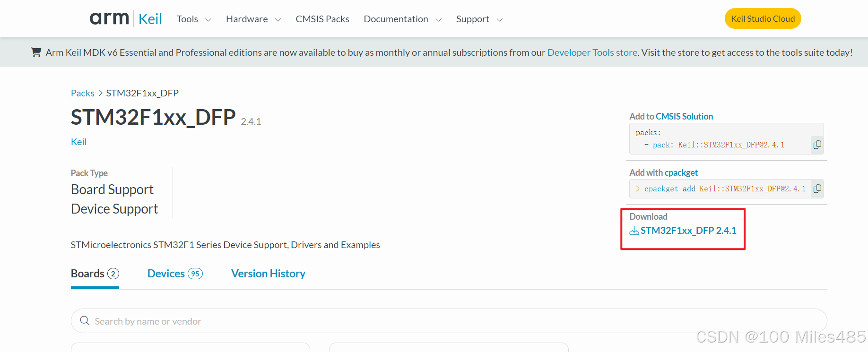Screen dimensions: 868x352
Task: Click the Boards count badge 2
Action: click(113, 274)
